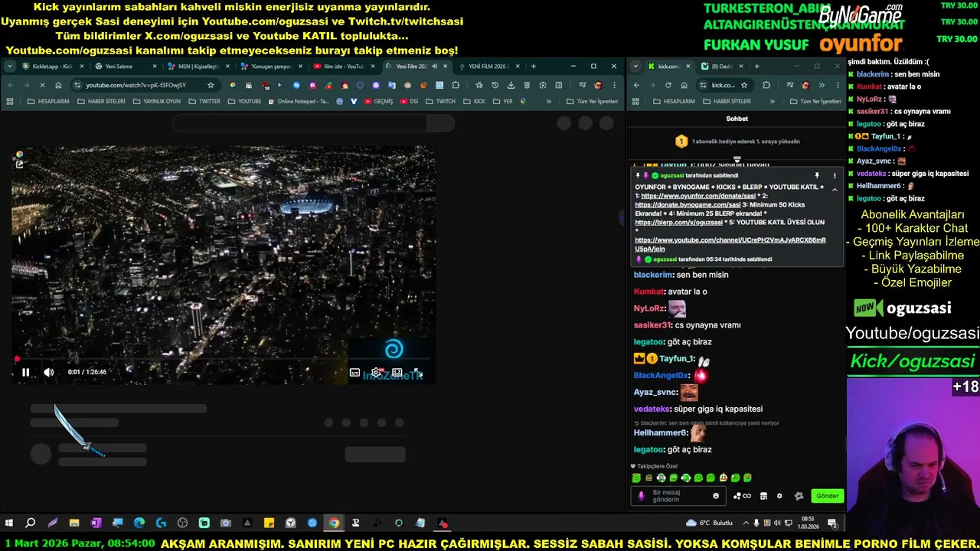Open the KICK bookmark folder
Image resolution: width=980 pixels, height=551 pixels.
(475, 101)
